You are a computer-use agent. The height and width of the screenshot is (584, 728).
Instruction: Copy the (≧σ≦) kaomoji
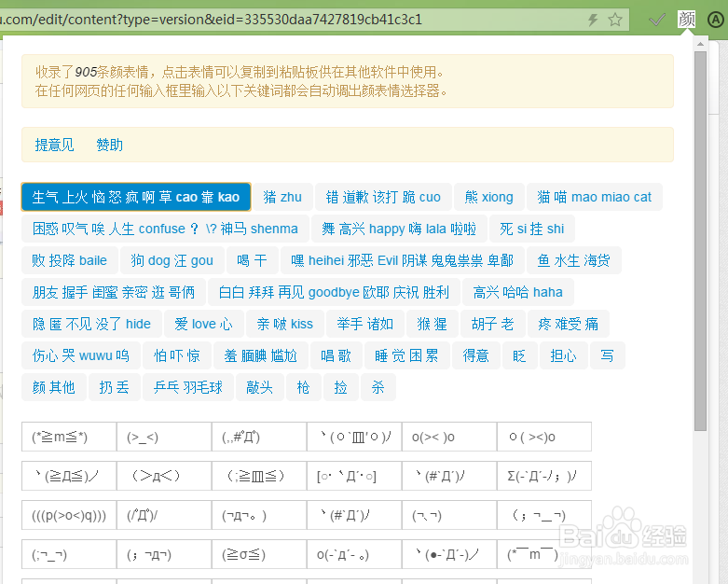(259, 554)
